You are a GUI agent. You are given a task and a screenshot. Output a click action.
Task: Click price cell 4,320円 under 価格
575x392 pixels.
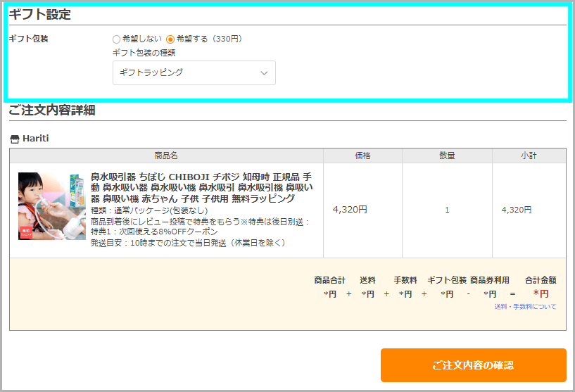(x=350, y=210)
